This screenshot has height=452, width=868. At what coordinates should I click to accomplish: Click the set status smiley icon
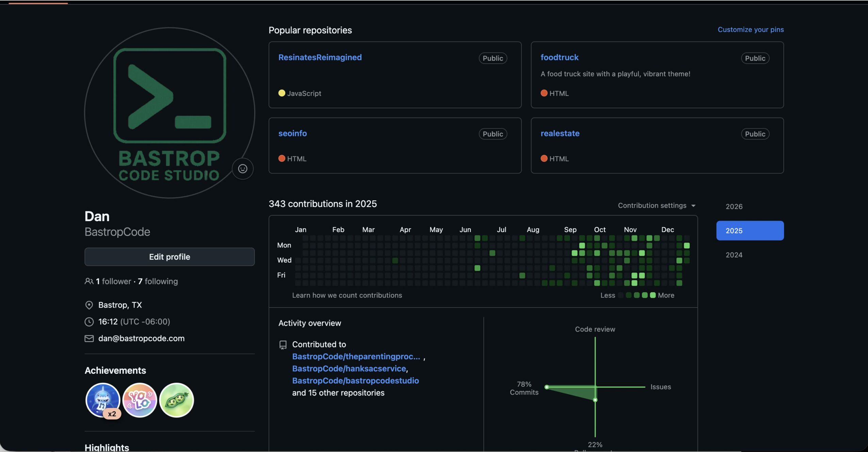pos(242,169)
